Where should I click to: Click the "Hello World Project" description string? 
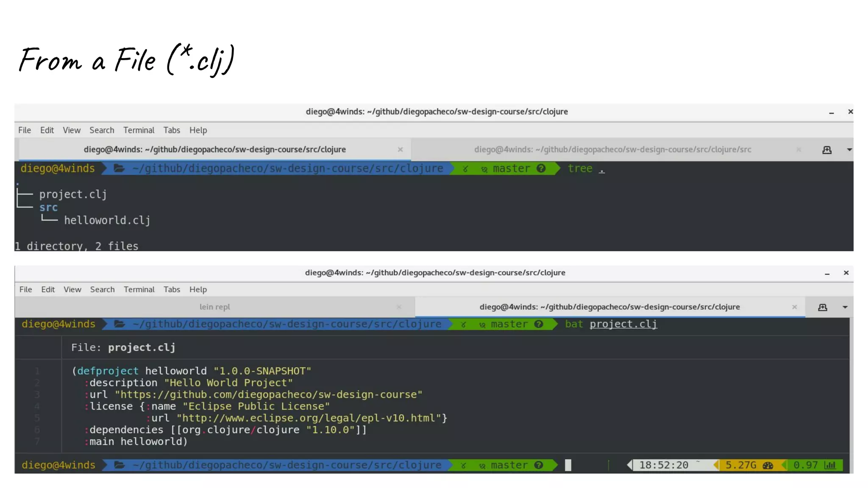[228, 383]
